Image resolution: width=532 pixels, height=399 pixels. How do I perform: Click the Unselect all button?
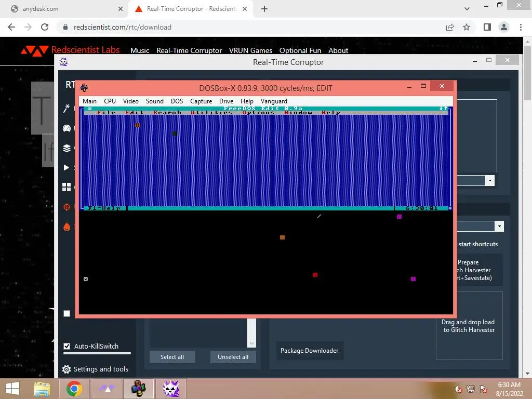click(233, 357)
